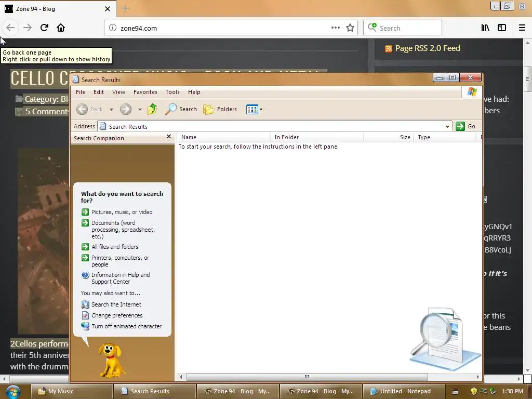Image resolution: width=532 pixels, height=399 pixels.
Task: Switch to My Music taskbar button
Action: (71, 391)
